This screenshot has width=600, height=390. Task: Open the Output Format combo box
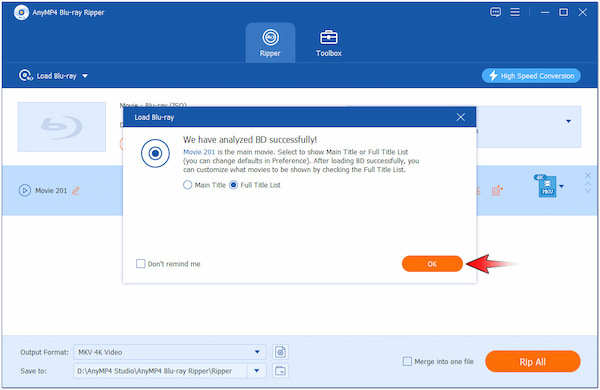[170, 352]
